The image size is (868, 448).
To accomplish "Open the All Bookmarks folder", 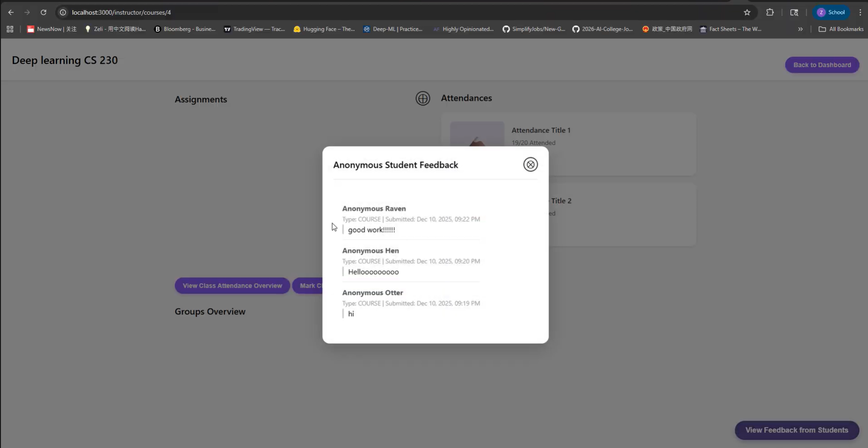I will click(x=840, y=29).
